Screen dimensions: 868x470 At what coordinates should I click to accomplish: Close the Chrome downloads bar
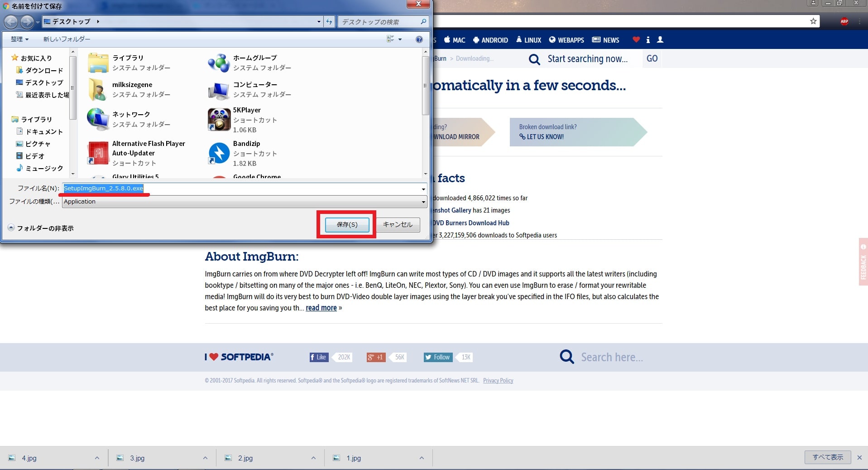[859, 457]
